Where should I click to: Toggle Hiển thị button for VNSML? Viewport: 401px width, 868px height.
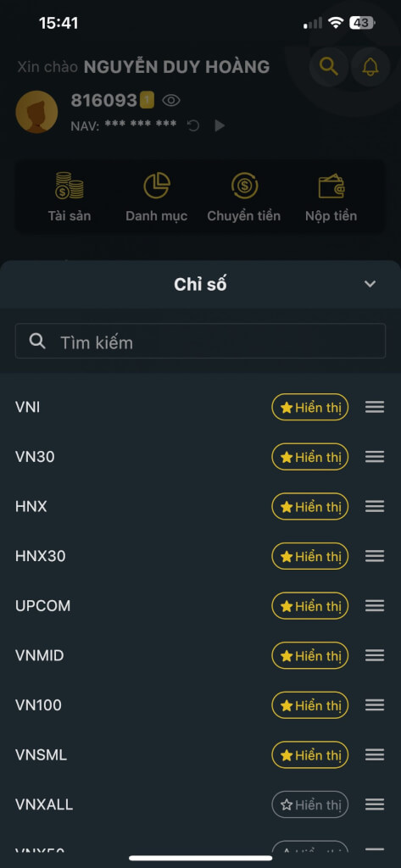pos(309,755)
